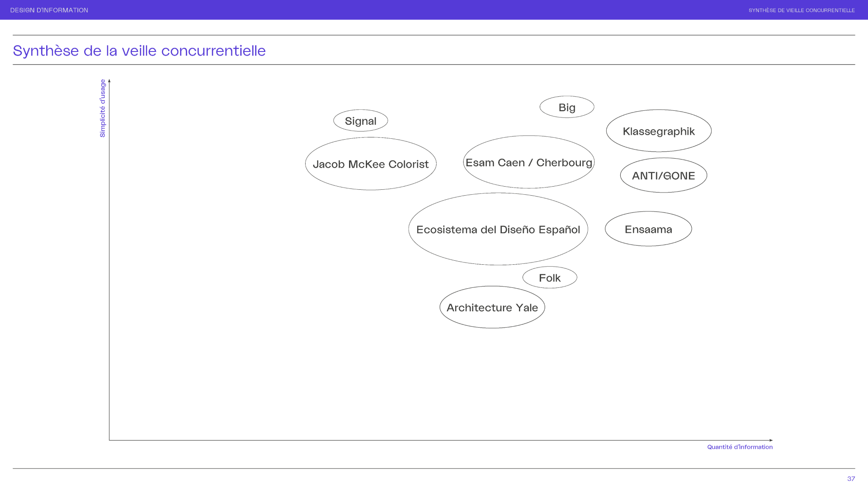Click the Klassegraphik ellipse

(x=658, y=131)
